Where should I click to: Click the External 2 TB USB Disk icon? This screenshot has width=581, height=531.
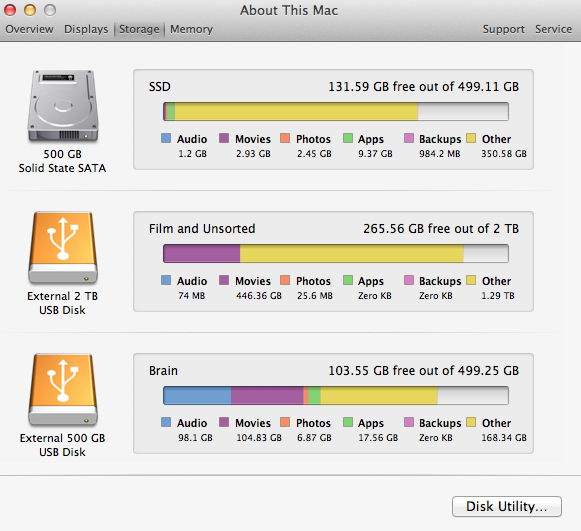click(63, 247)
